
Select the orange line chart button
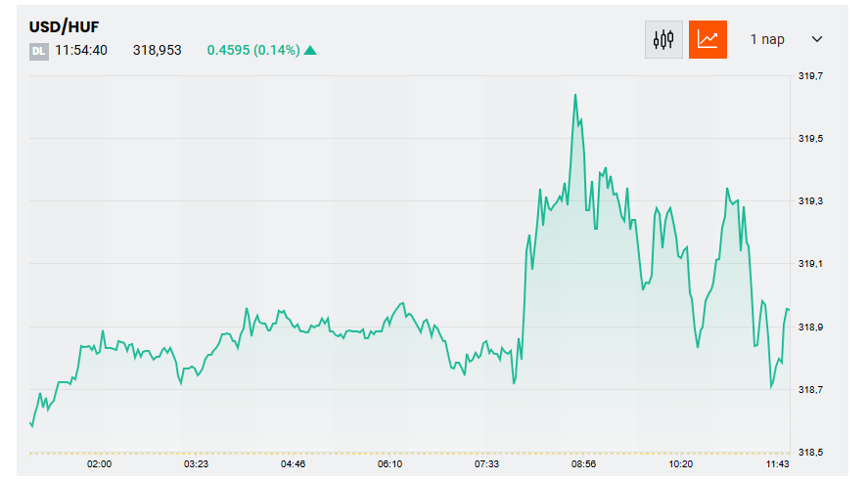point(708,40)
